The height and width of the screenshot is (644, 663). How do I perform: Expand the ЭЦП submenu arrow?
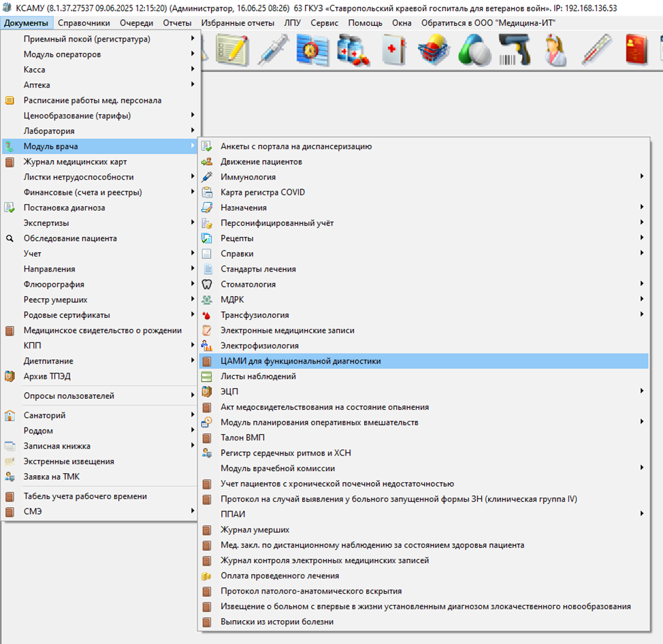coord(642,391)
